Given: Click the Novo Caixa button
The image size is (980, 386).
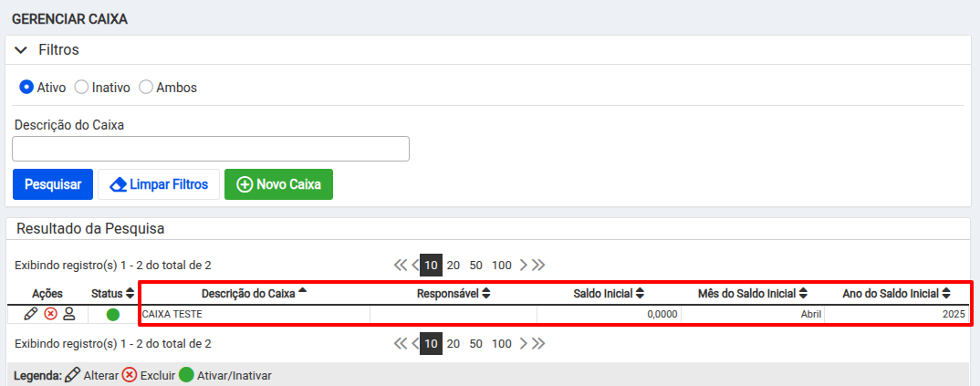Looking at the screenshot, I should tap(278, 184).
